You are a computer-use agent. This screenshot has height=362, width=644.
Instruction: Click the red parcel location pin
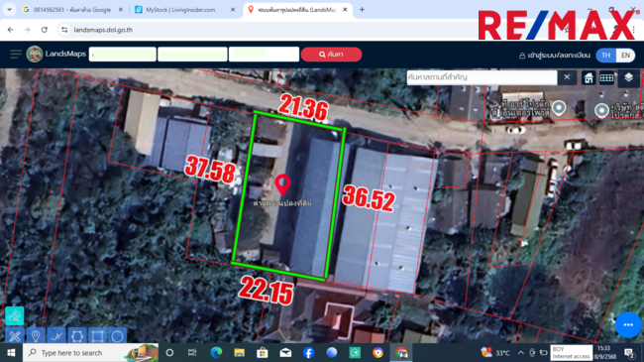(282, 184)
